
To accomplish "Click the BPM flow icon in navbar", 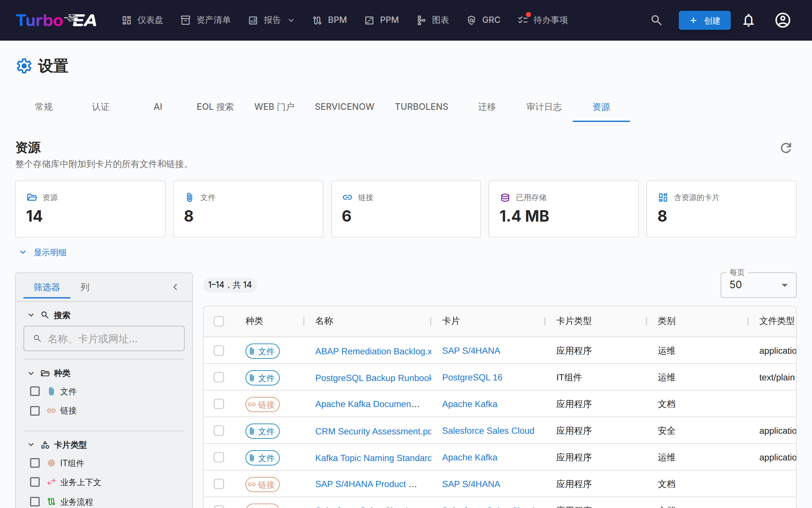I will tap(317, 20).
